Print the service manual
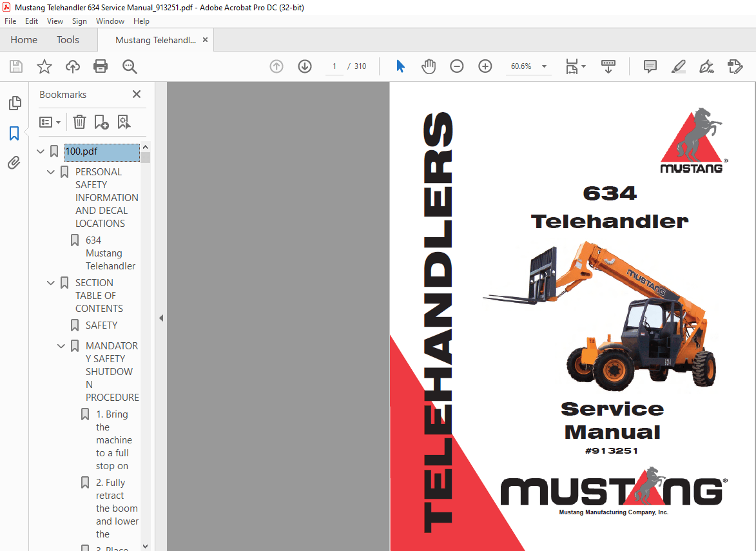756x551 pixels. (101, 66)
